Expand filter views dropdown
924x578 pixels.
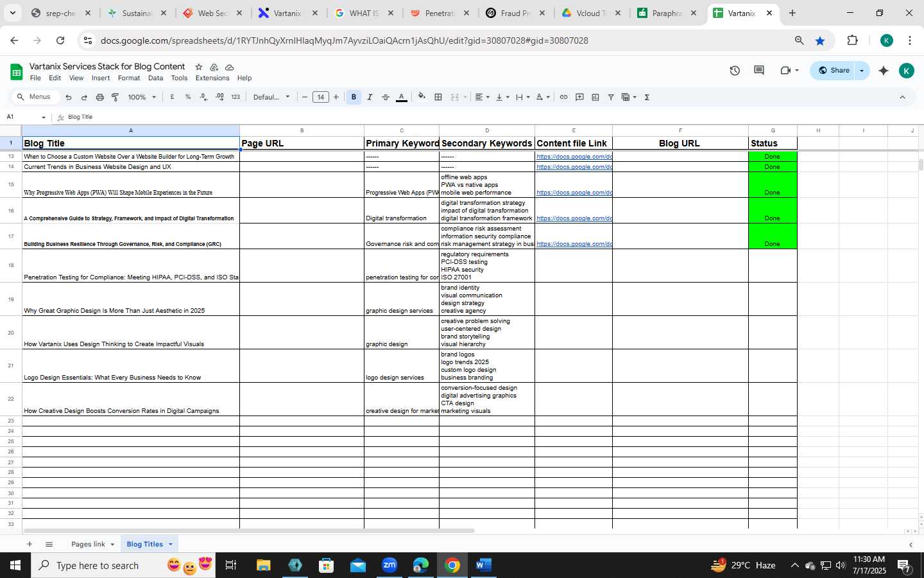(635, 98)
